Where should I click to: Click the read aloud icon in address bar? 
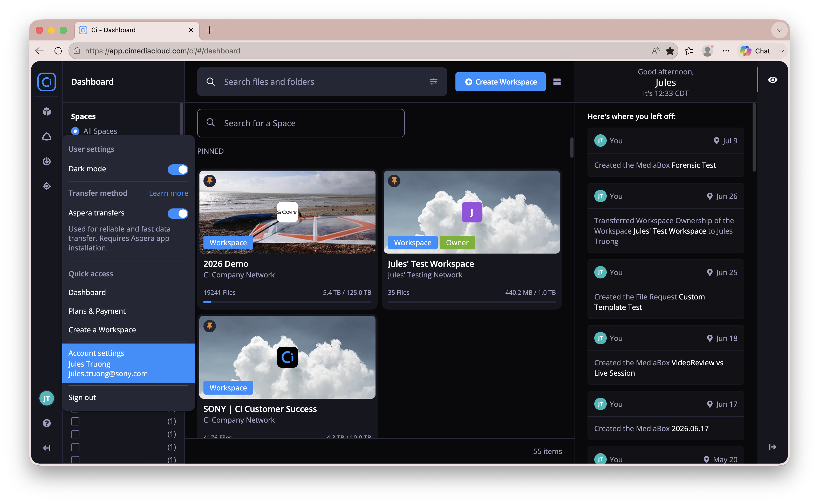click(x=655, y=51)
